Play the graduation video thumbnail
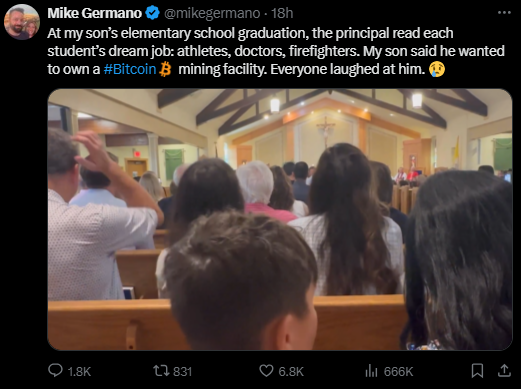Screen dimensions: 521x389 (280, 219)
